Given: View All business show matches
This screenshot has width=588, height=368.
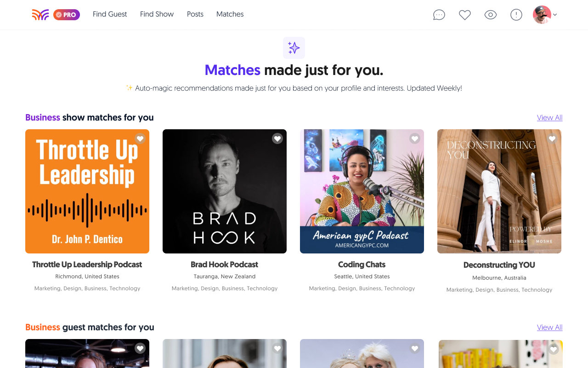Looking at the screenshot, I should [550, 118].
